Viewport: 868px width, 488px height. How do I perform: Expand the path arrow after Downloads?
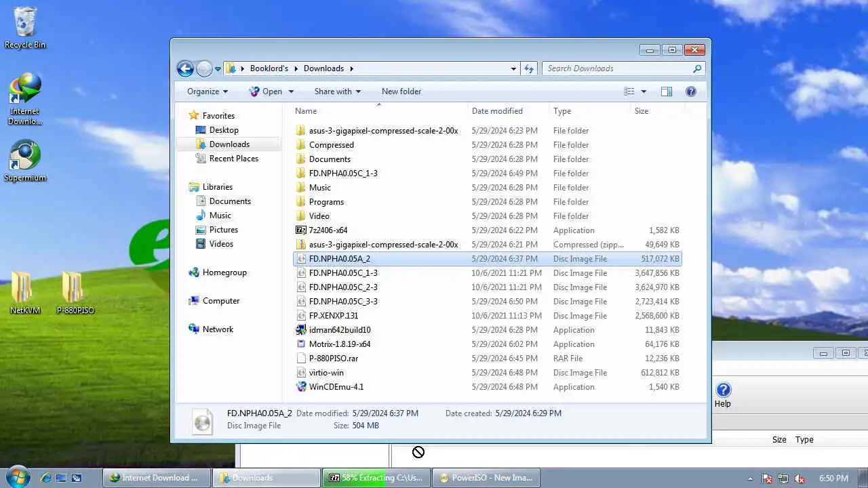(x=351, y=68)
